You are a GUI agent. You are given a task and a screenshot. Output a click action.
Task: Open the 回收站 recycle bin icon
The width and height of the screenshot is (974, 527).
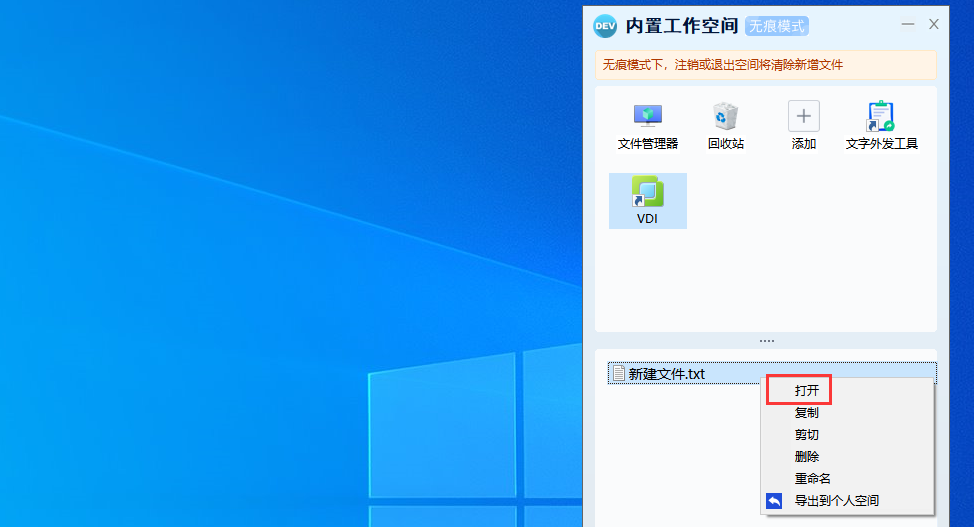coord(726,126)
